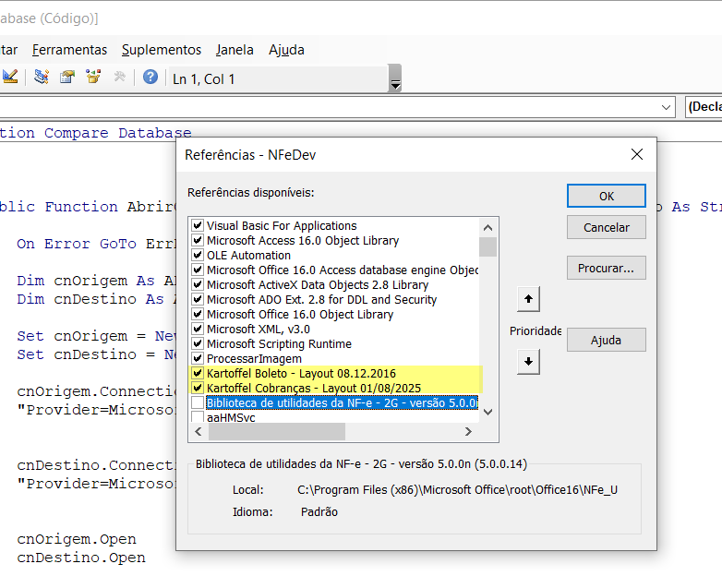Screen dimensions: 722x588
Task: Uncheck Kartoffel Boleto reference checkbox
Action: click(x=197, y=373)
